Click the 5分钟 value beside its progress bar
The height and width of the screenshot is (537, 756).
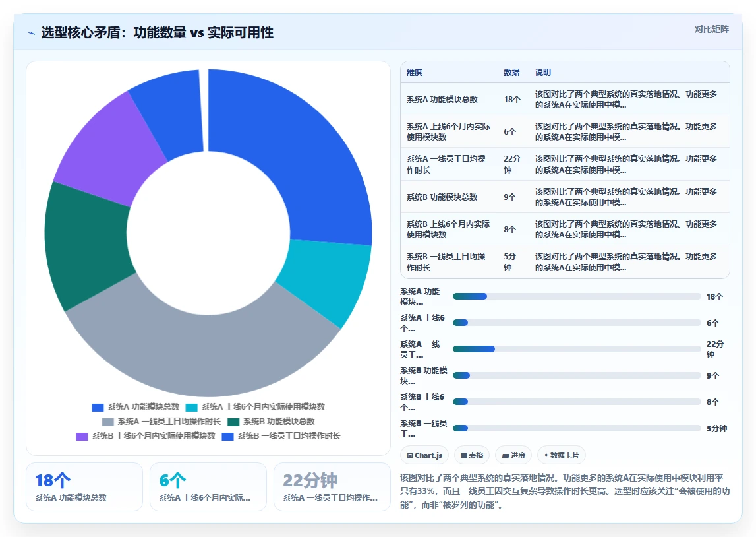717,428
